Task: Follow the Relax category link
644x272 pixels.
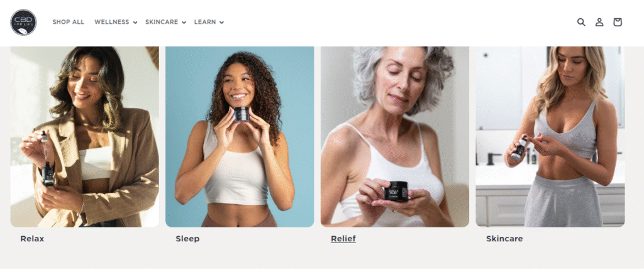Action: (32, 239)
